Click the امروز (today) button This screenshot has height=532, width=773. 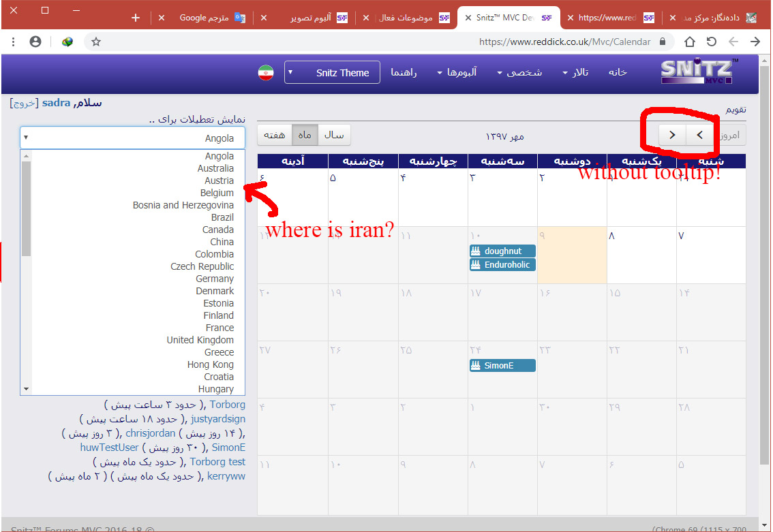(x=733, y=135)
